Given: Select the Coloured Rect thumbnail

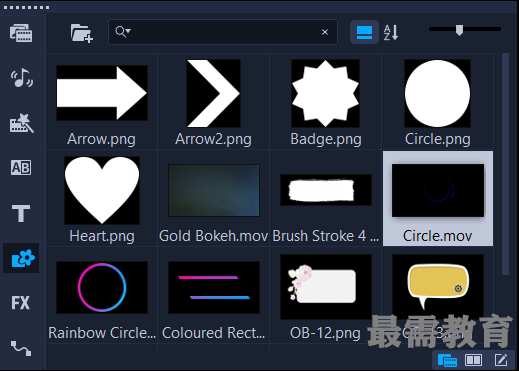Looking at the screenshot, I should (x=214, y=287).
